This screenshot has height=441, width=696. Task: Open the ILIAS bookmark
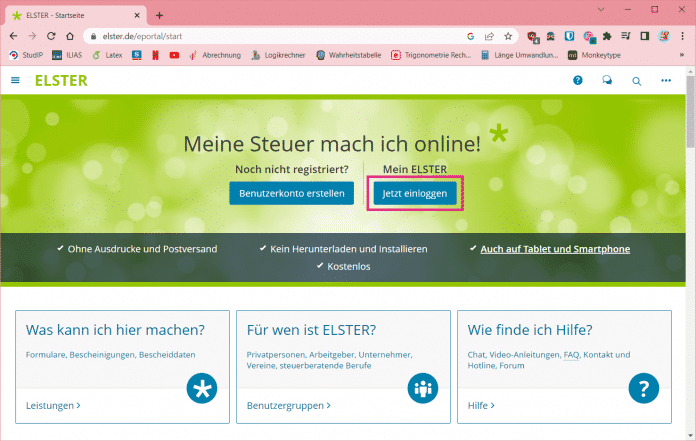(x=67, y=55)
